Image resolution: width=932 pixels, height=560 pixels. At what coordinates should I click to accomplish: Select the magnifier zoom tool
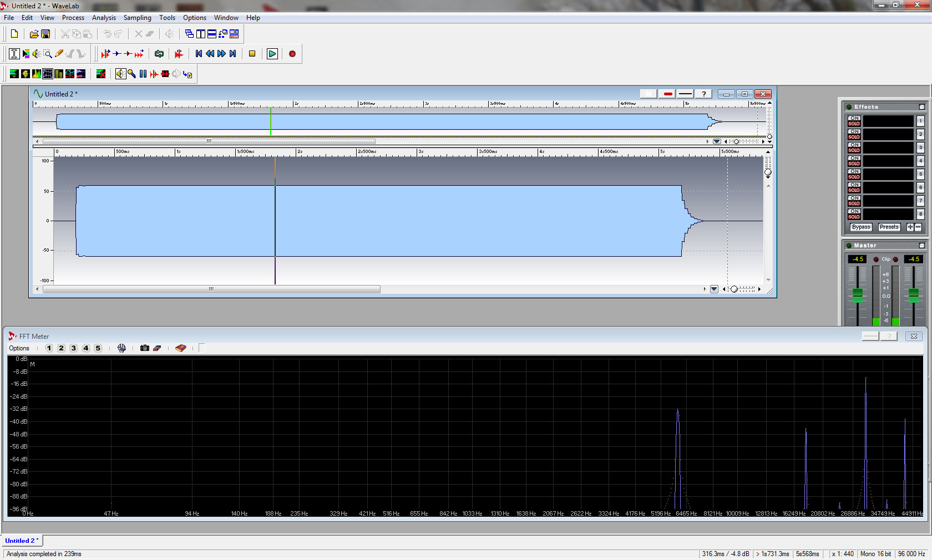click(48, 54)
